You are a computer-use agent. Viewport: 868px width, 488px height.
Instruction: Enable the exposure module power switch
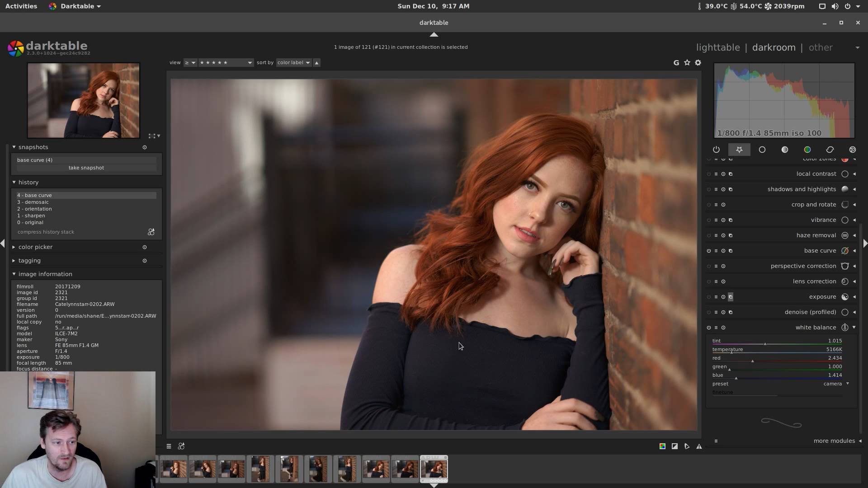point(709,297)
